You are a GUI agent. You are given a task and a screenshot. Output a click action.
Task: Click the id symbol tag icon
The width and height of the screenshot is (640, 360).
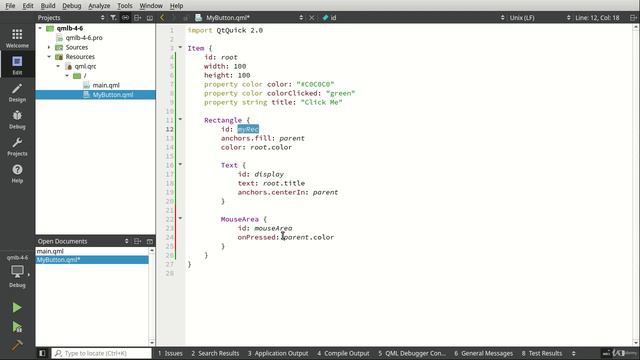(325, 18)
